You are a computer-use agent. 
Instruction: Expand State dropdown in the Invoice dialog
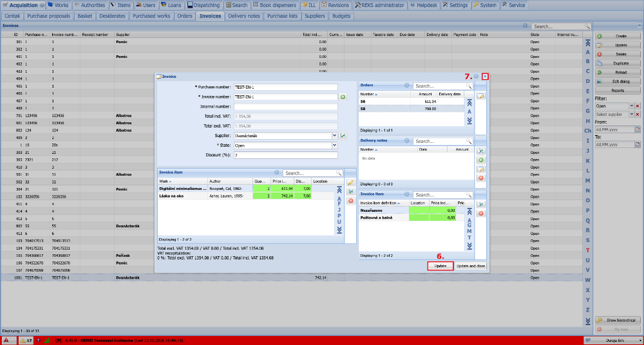click(x=334, y=145)
